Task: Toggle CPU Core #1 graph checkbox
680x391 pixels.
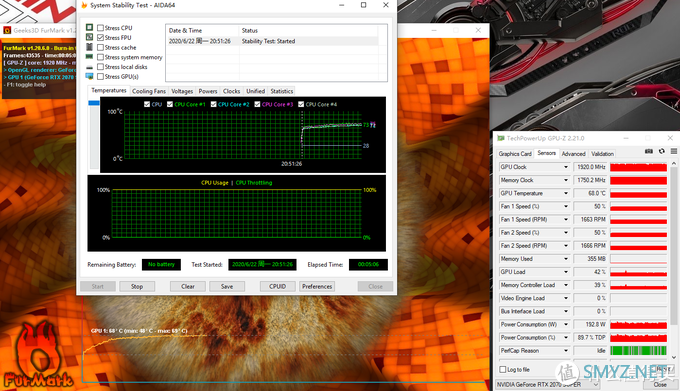Action: 170,104
